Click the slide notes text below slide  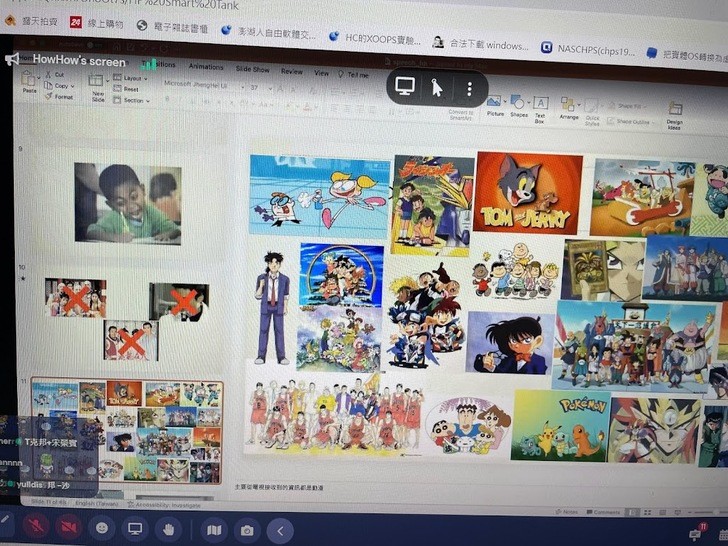[280, 487]
